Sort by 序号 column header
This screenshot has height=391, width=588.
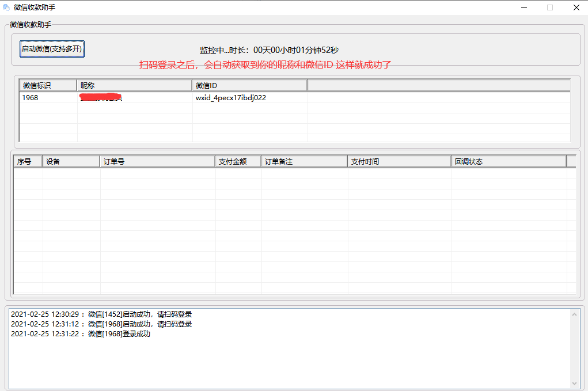(x=28, y=162)
